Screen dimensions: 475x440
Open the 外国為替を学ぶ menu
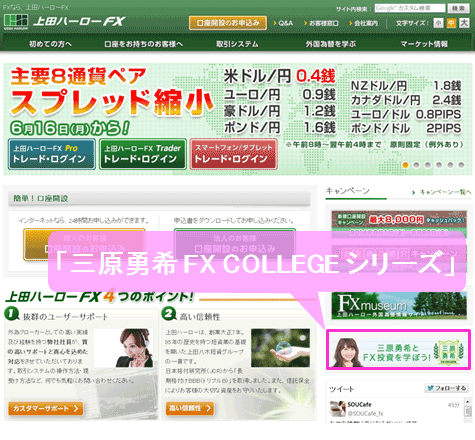(x=331, y=44)
